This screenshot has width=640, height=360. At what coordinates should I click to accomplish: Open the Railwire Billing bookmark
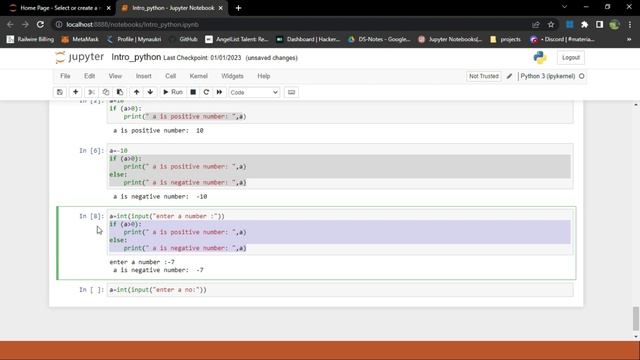tap(30, 39)
